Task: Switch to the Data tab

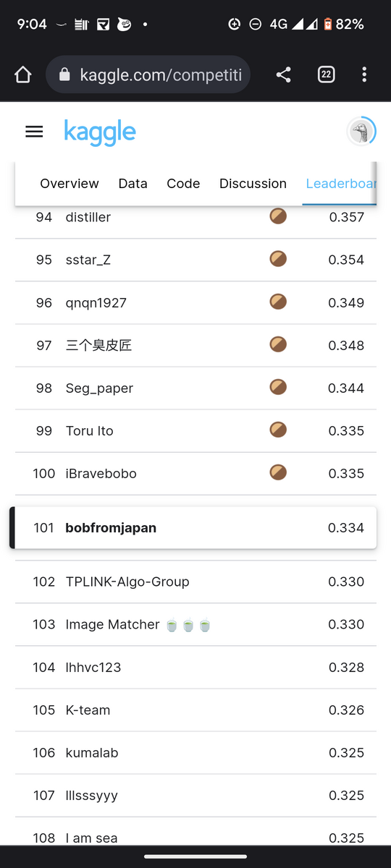Action: tap(133, 184)
